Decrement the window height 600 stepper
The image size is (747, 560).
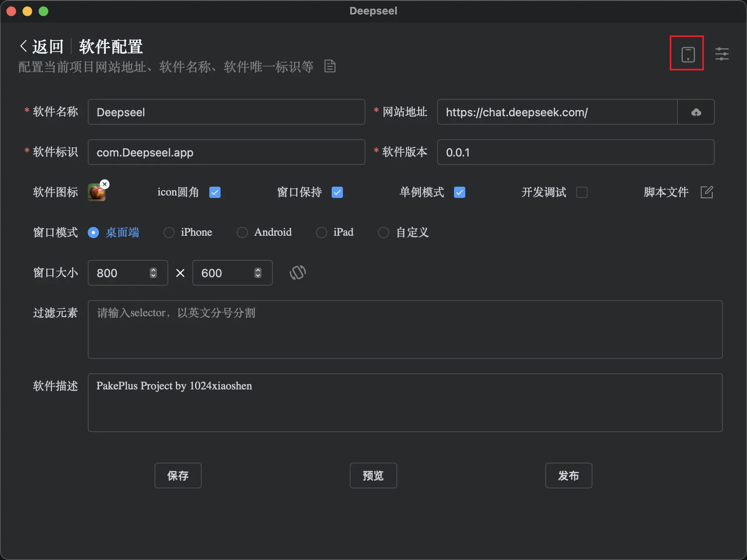[x=258, y=276]
